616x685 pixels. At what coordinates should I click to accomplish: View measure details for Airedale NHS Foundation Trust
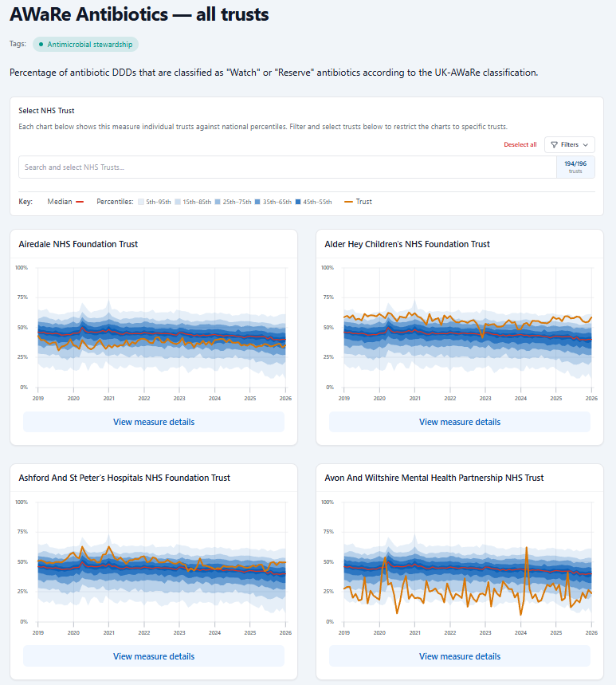pos(154,422)
